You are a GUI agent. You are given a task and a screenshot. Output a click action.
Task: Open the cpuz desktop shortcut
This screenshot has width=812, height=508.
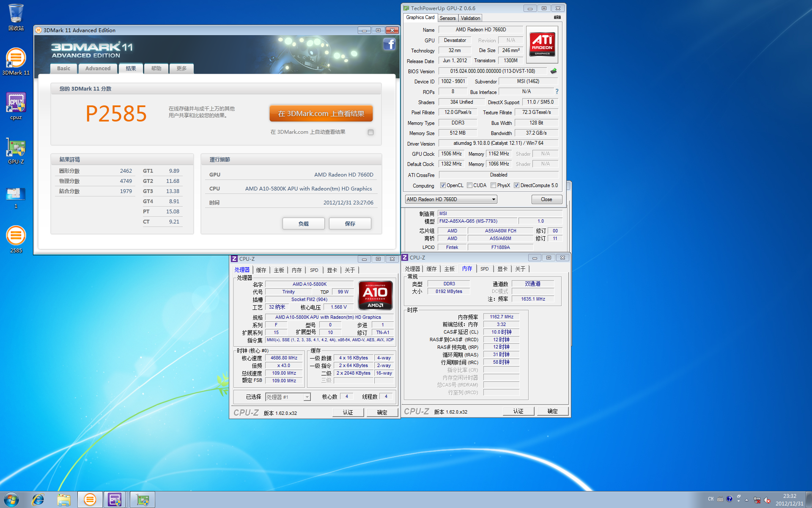[x=16, y=106]
